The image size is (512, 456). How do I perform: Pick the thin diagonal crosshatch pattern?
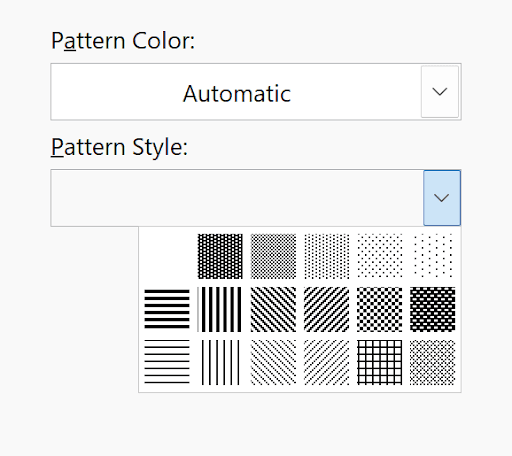[x=433, y=362]
